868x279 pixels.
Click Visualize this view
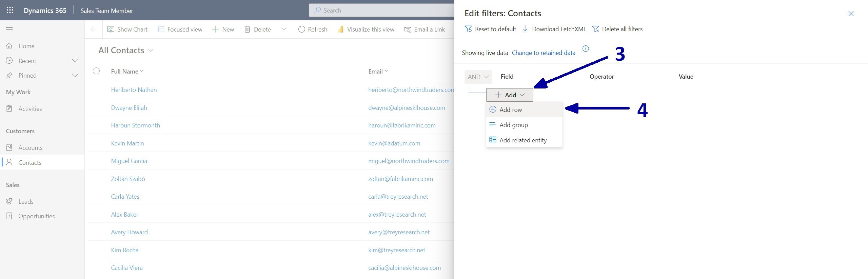pyautogui.click(x=366, y=29)
